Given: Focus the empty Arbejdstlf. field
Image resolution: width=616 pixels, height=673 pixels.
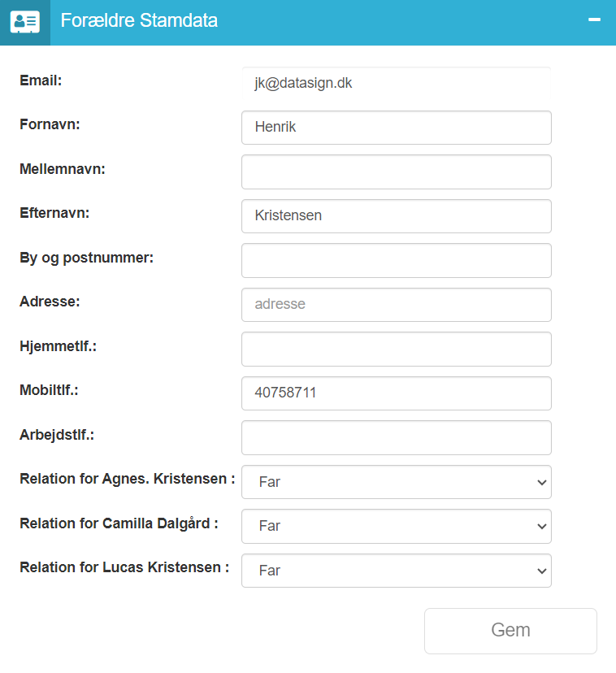Looking at the screenshot, I should click(396, 437).
